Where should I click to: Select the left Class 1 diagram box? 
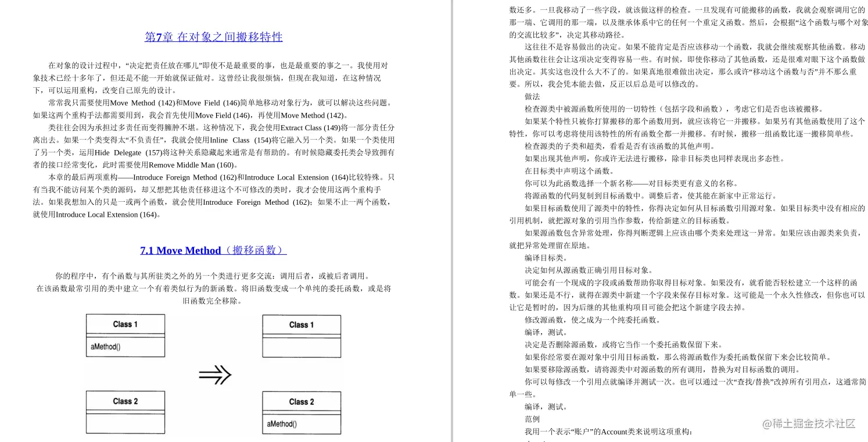tap(125, 336)
